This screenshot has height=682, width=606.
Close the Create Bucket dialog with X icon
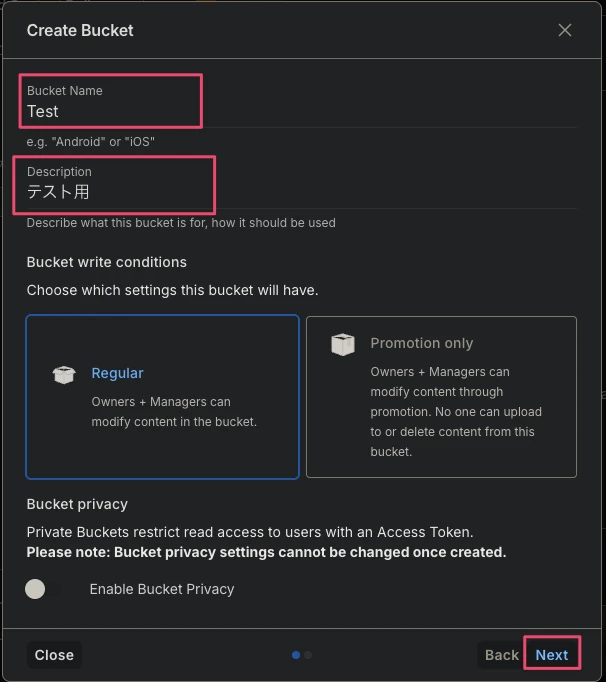pos(565,30)
